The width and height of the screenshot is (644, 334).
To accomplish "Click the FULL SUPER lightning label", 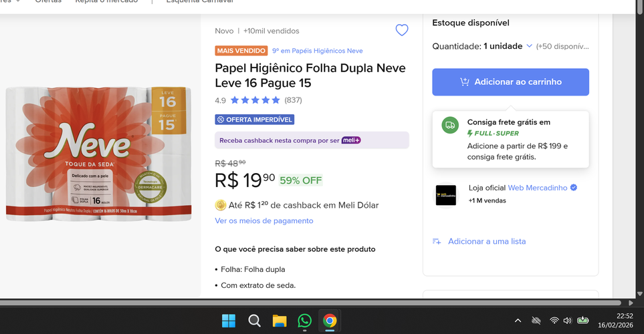I will (493, 134).
